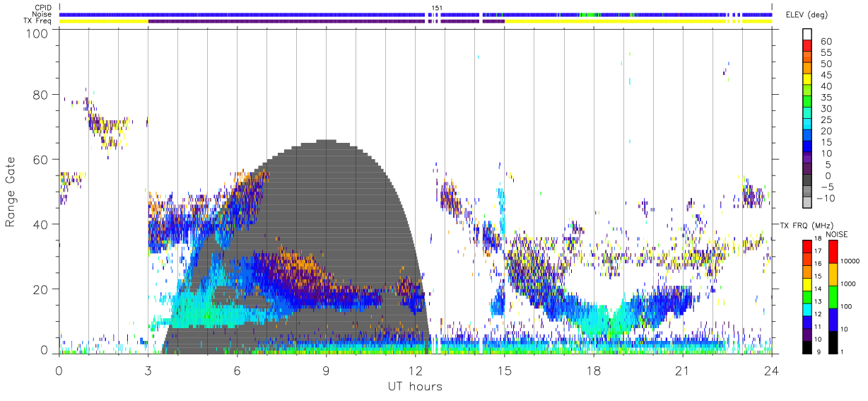
Task: Click the x-axis '9' UT hours tick label
Action: coord(326,370)
